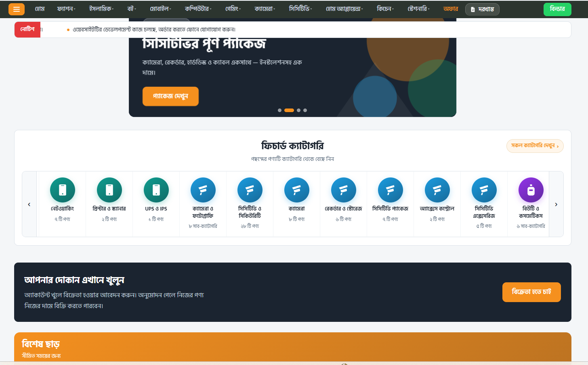Expand the ফ্যাশন dropdown in the navbar
Image resolution: width=588 pixels, height=365 pixels.
[66, 9]
